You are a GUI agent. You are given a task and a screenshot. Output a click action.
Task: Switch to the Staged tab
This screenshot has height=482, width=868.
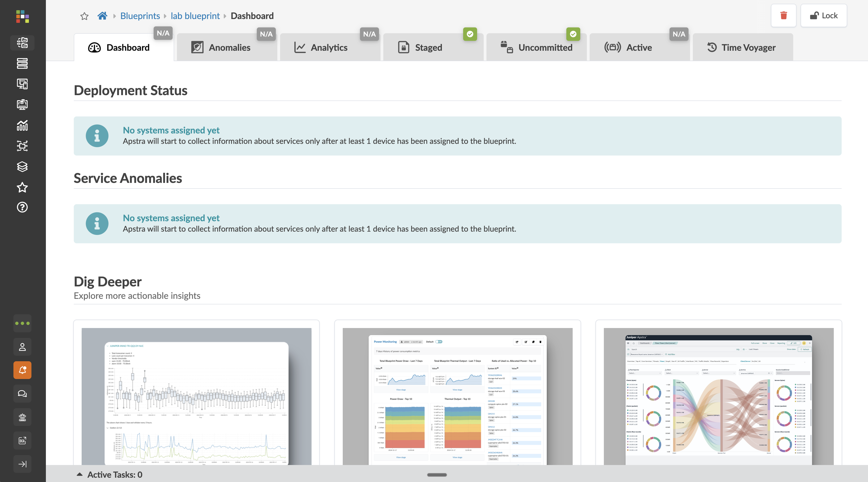[x=428, y=47]
